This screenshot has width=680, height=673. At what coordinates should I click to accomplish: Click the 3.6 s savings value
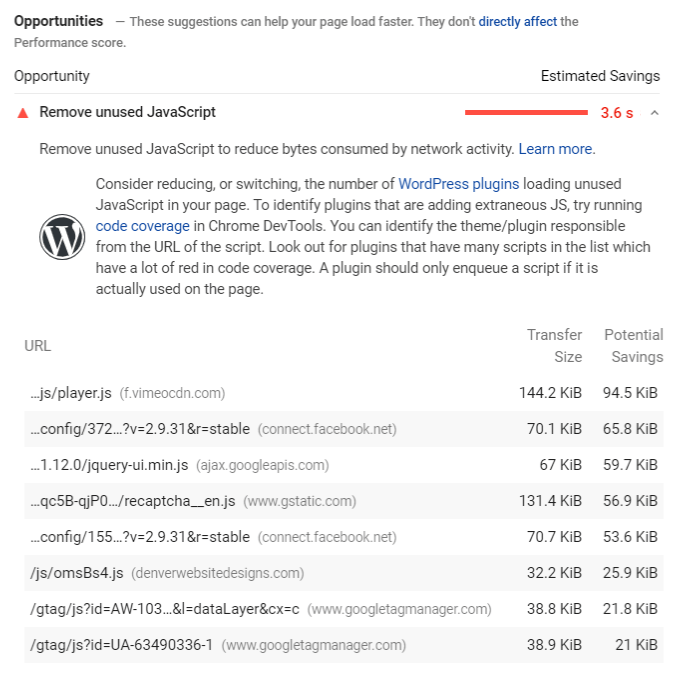(617, 113)
